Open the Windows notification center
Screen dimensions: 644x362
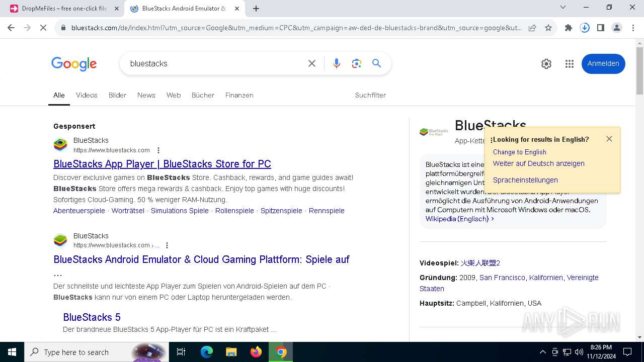627,352
